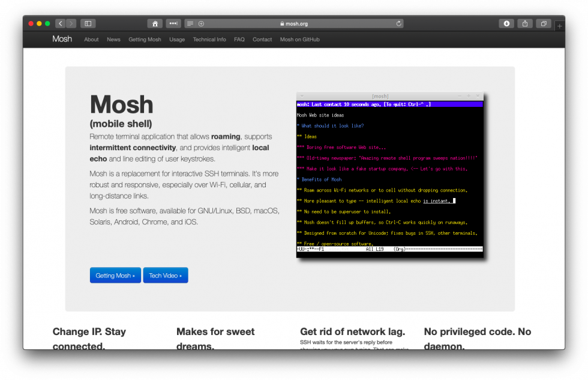
Task: Toggle the Safari sidebar panel
Action: (88, 23)
